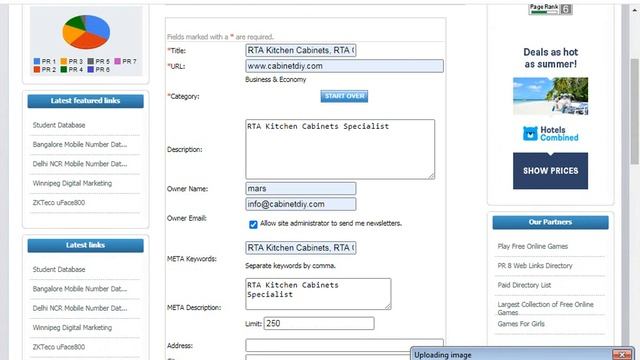Click inside the Description text area

coord(340,149)
